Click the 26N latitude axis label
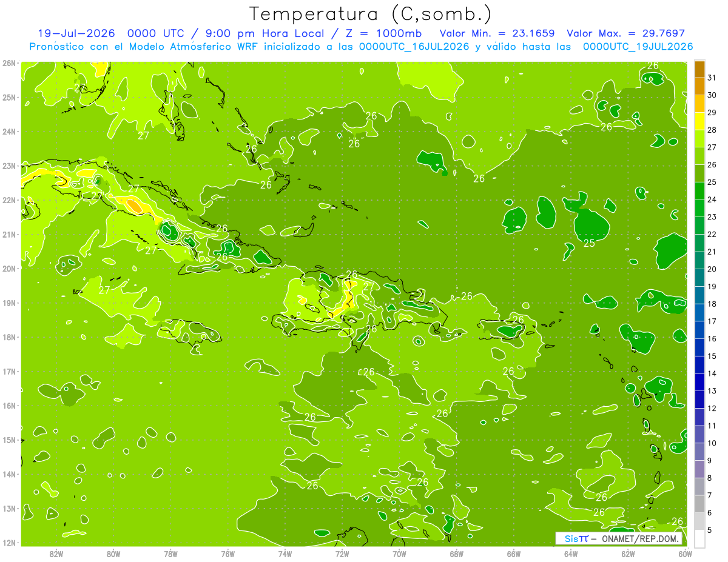 tap(9, 63)
